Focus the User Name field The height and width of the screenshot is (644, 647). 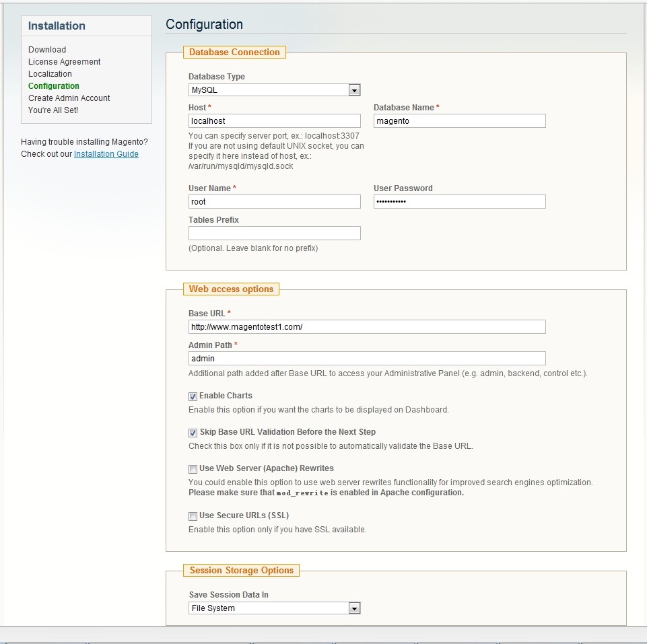[274, 202]
